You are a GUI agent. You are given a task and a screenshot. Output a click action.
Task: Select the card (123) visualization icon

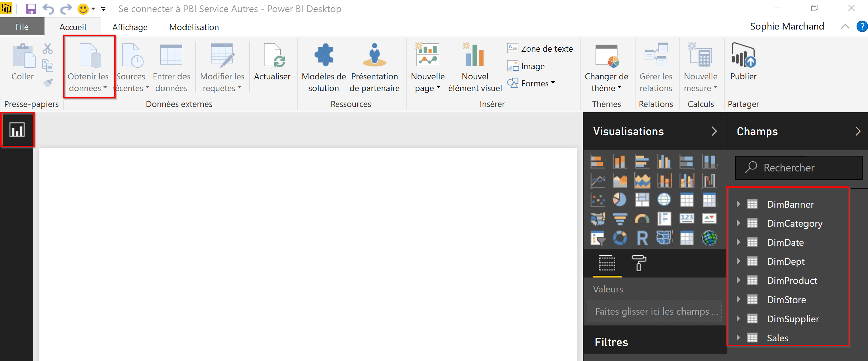pos(687,219)
